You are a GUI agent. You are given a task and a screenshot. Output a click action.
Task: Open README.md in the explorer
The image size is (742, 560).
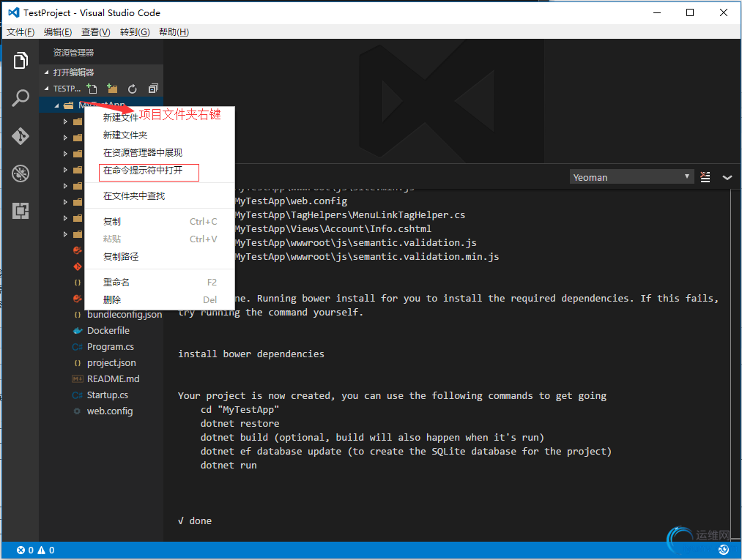coord(113,379)
